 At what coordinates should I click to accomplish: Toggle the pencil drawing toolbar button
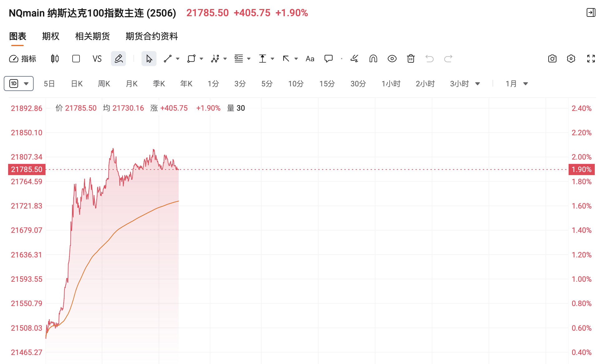tap(118, 59)
